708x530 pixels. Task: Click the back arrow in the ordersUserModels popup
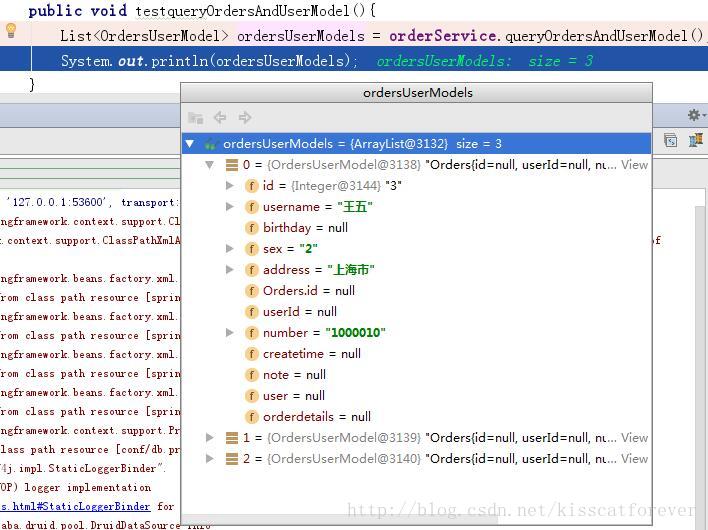click(220, 117)
